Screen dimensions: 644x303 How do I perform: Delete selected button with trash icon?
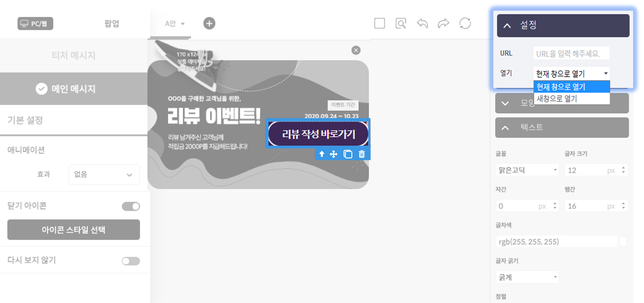(x=362, y=154)
